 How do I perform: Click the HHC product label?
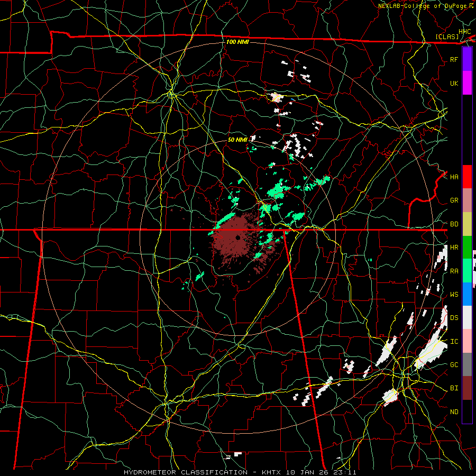point(464,32)
